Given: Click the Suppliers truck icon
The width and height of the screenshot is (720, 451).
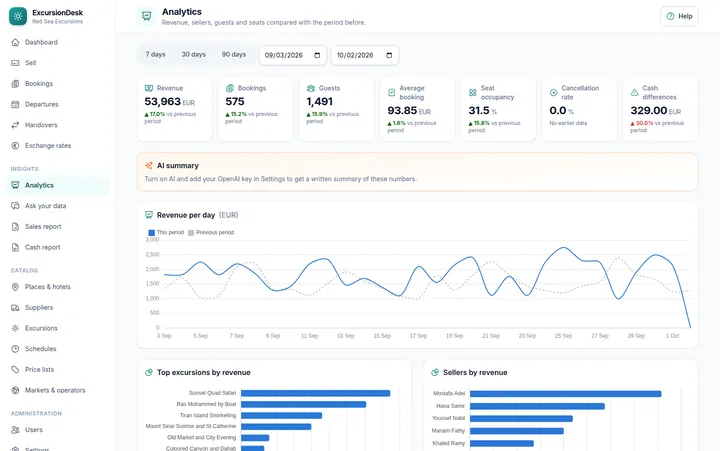Looking at the screenshot, I should pos(15,307).
